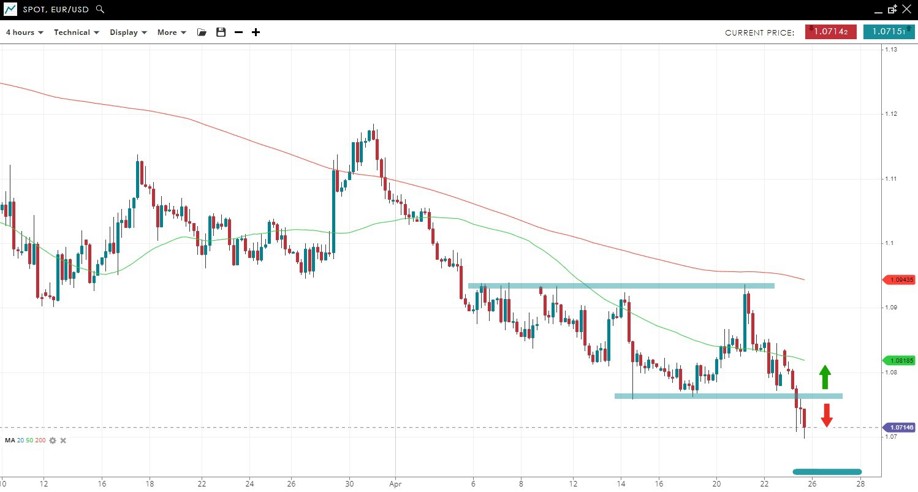Click the teal buy price 1.0715
This screenshot has width=918, height=492.
point(888,32)
